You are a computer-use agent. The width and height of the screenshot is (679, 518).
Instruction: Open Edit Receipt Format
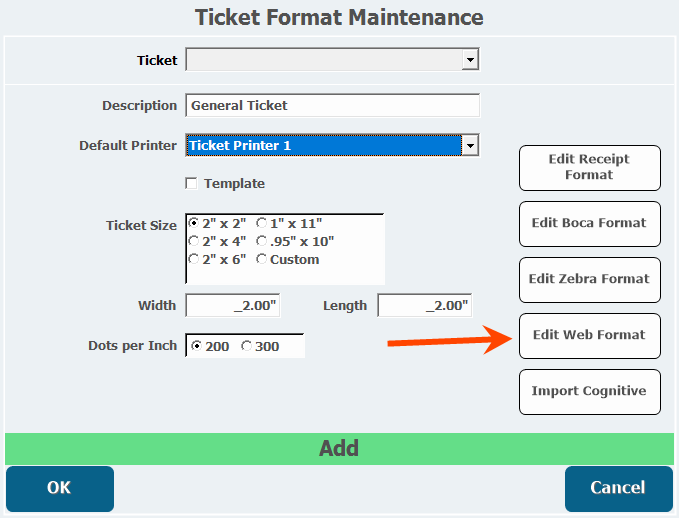click(x=589, y=167)
